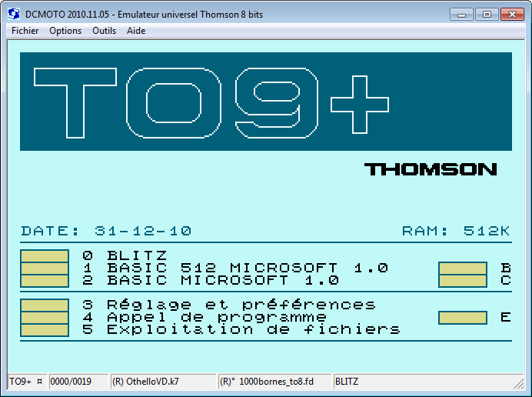Select BASIC 512 MICROSOFT 1.0 entry
The height and width of the screenshot is (397, 532).
tap(235, 268)
